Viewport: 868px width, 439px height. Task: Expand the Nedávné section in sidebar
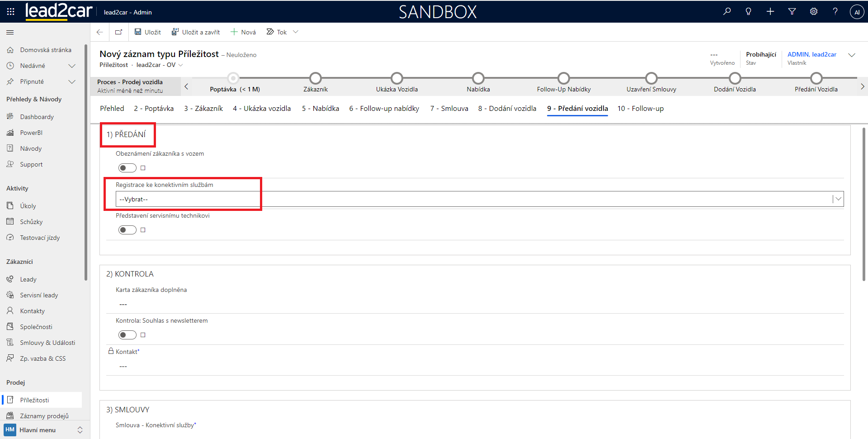pos(71,66)
